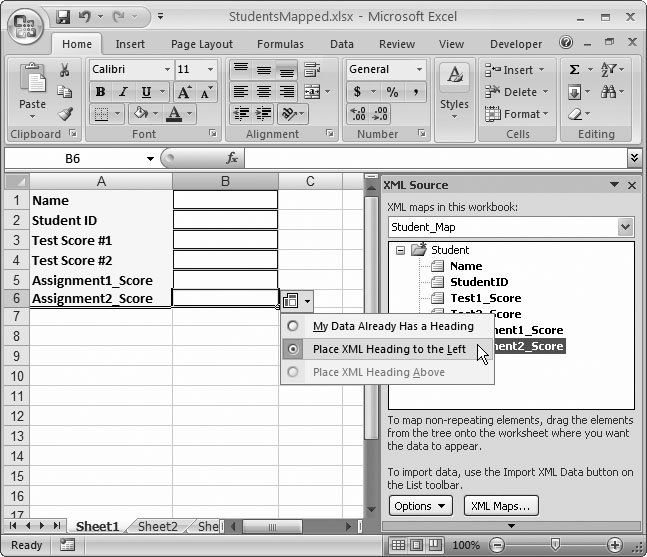
Task: Click the Save icon in quick access toolbar
Action: point(63,17)
